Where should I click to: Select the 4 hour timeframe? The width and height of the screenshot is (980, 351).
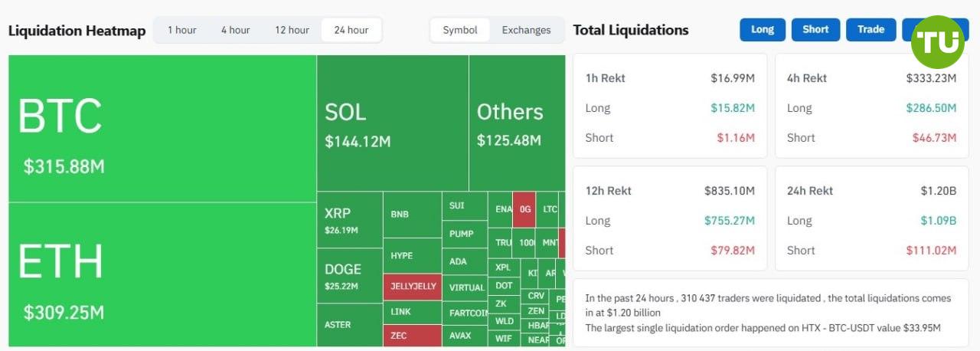(235, 30)
